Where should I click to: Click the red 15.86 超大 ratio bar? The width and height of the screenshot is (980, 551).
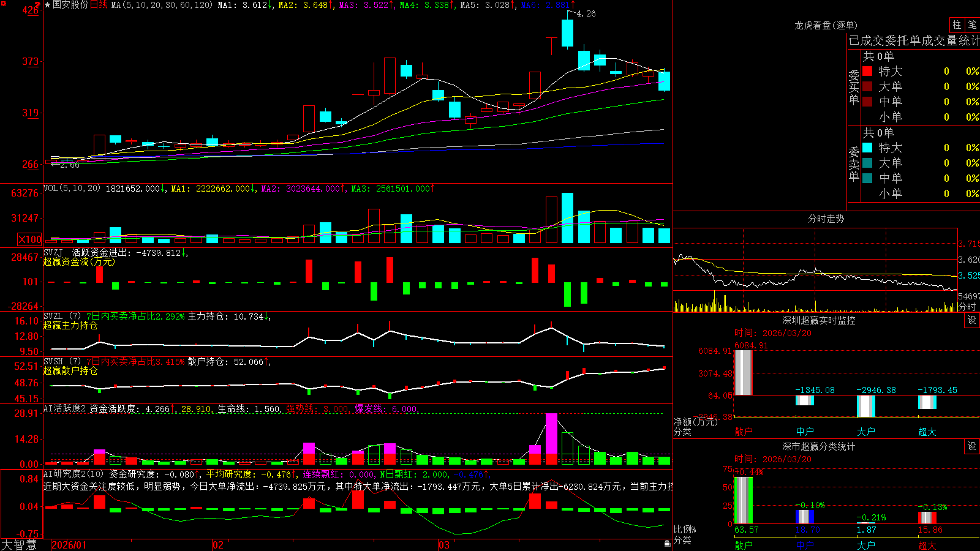927,518
